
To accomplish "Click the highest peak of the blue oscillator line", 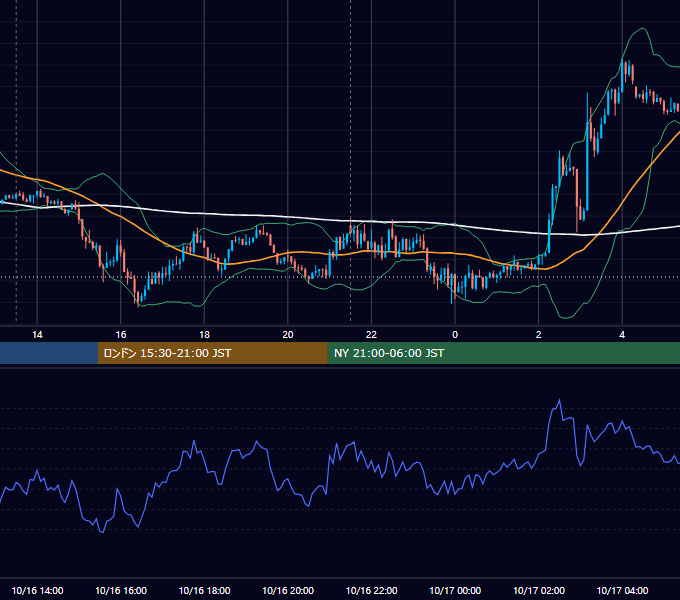I will click(x=559, y=400).
